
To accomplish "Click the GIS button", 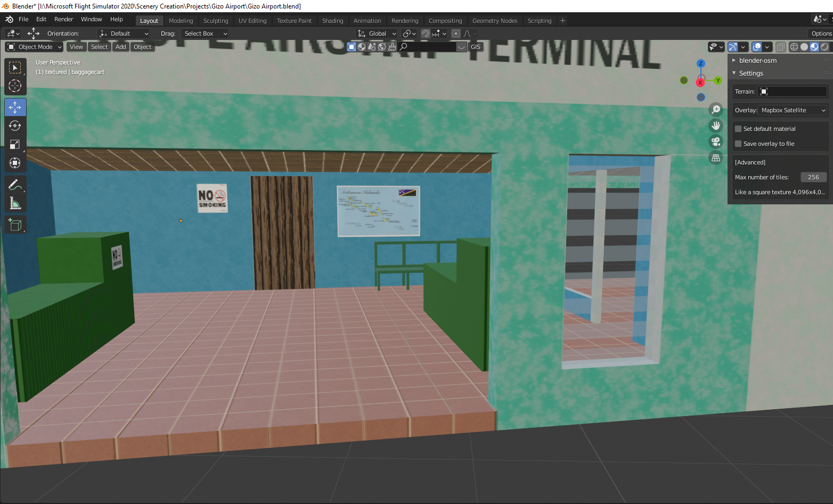I will click(x=476, y=47).
